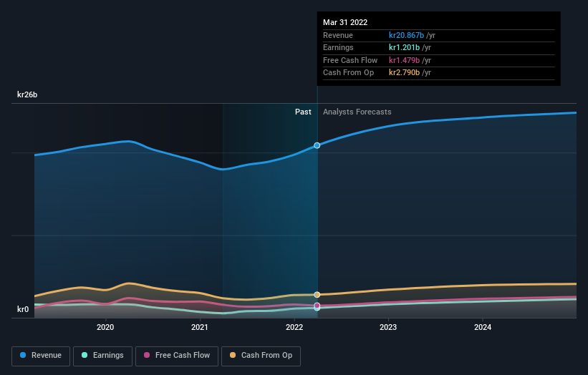Click the Mar 31 2022 tooltip date
Viewport: 588px width, 375px height.
click(x=345, y=22)
